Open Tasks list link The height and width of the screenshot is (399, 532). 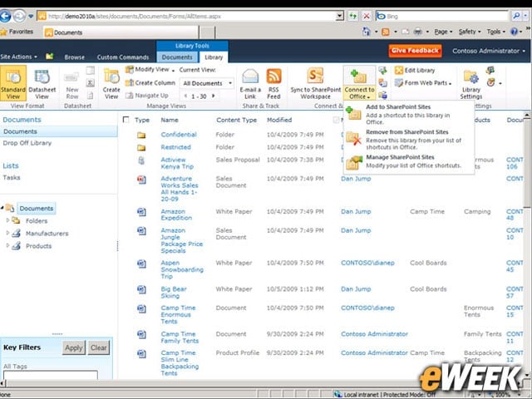(x=12, y=177)
